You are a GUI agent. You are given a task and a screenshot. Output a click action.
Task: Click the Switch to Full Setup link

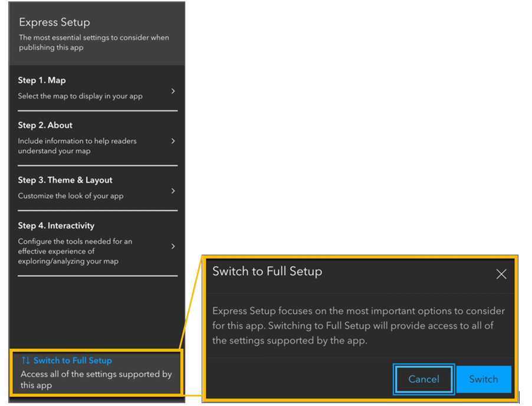pos(73,360)
